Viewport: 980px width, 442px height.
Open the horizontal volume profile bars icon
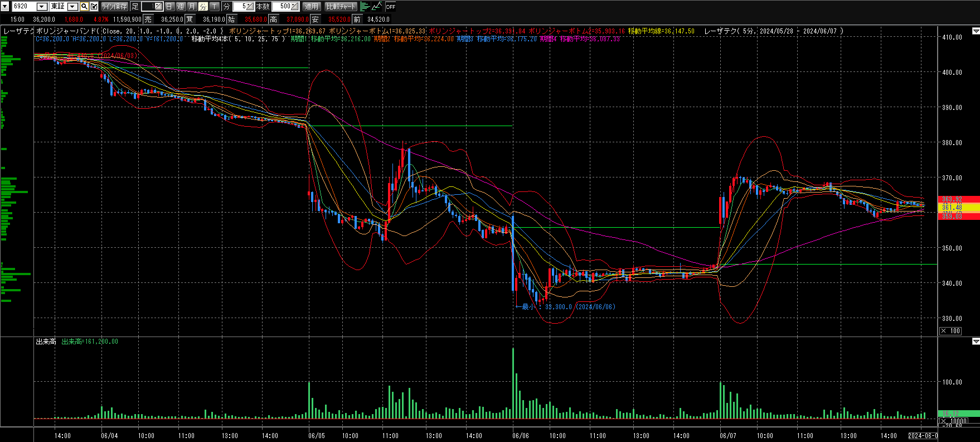365,7
